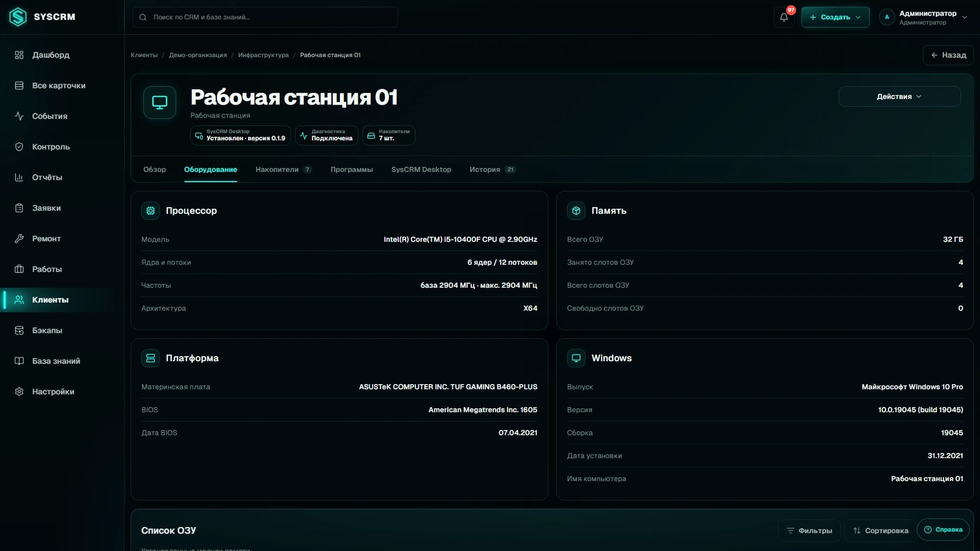
Task: Switch to the Обзор tab
Action: point(155,169)
